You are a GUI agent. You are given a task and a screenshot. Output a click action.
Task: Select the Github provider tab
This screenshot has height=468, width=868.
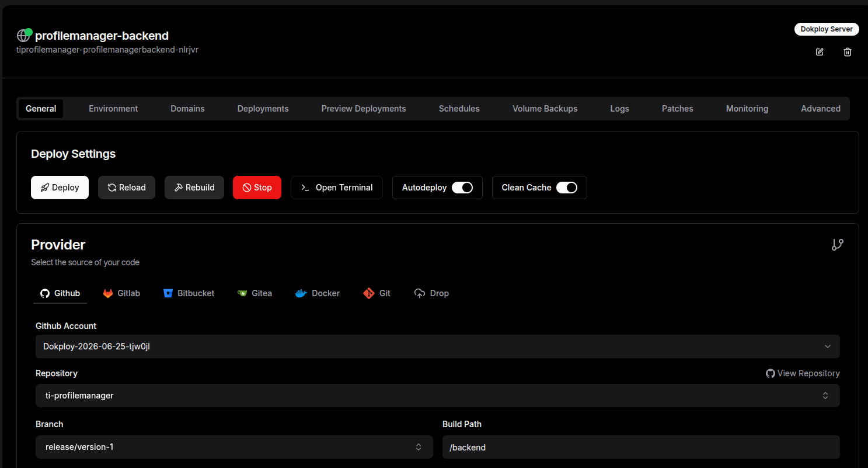60,293
